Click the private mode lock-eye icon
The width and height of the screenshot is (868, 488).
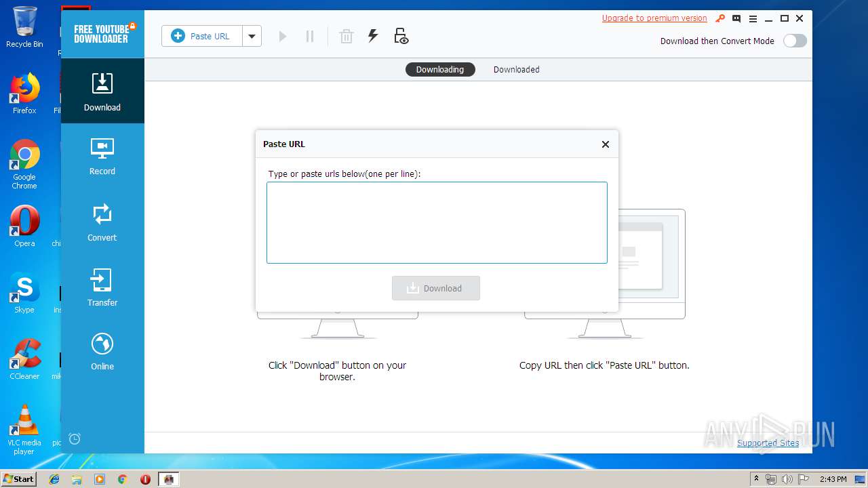401,36
